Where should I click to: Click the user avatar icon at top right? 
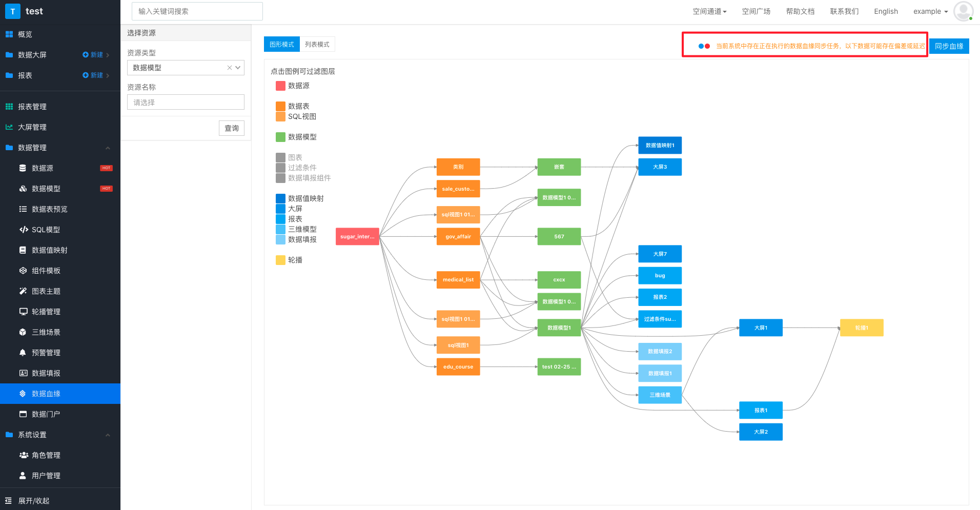[x=963, y=11]
